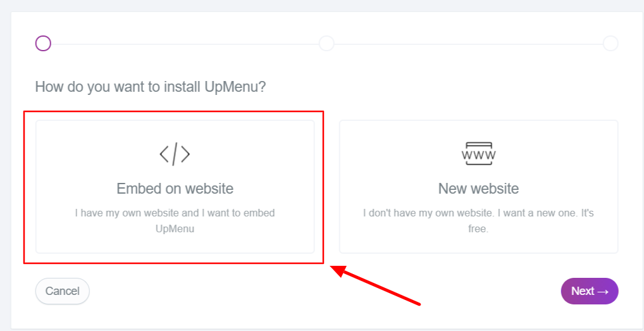Click progress line between second and third steps
The image size is (644, 331).
[468, 44]
